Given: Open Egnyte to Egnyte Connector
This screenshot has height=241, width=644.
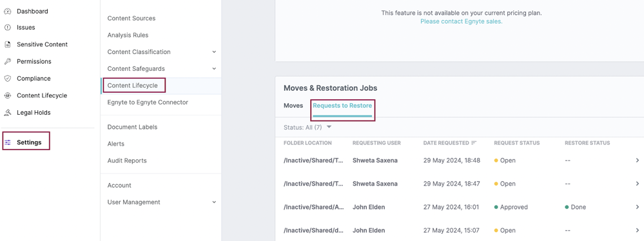Looking at the screenshot, I should coord(148,102).
